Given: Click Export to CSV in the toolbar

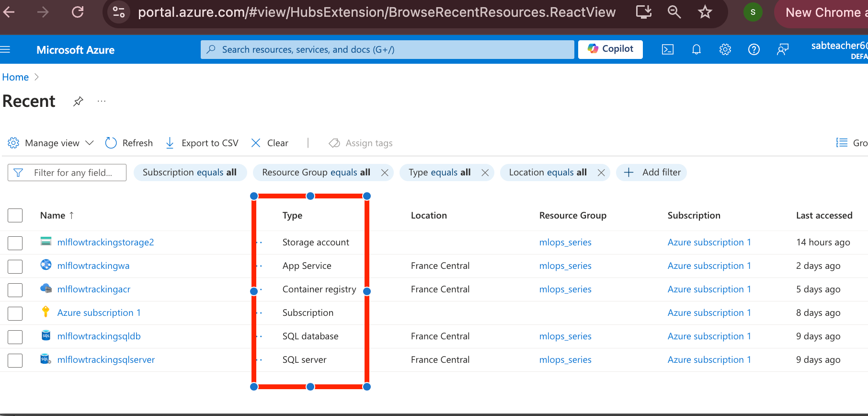Looking at the screenshot, I should coord(202,143).
